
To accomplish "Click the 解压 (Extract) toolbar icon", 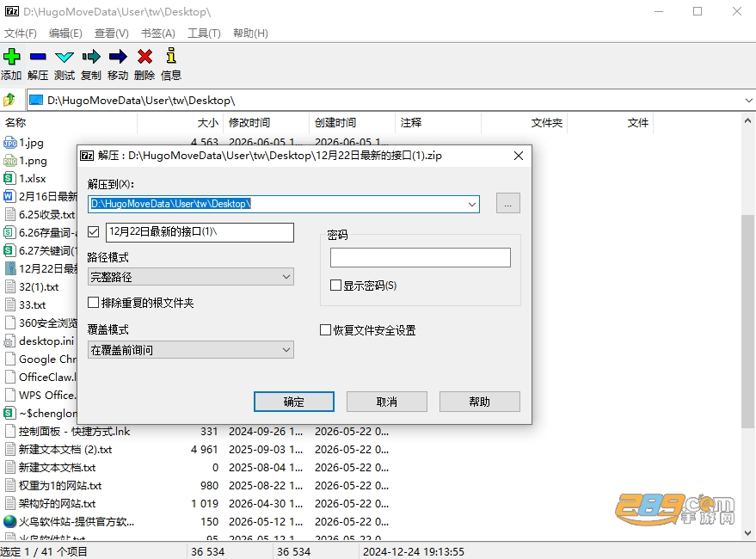I will point(38,57).
